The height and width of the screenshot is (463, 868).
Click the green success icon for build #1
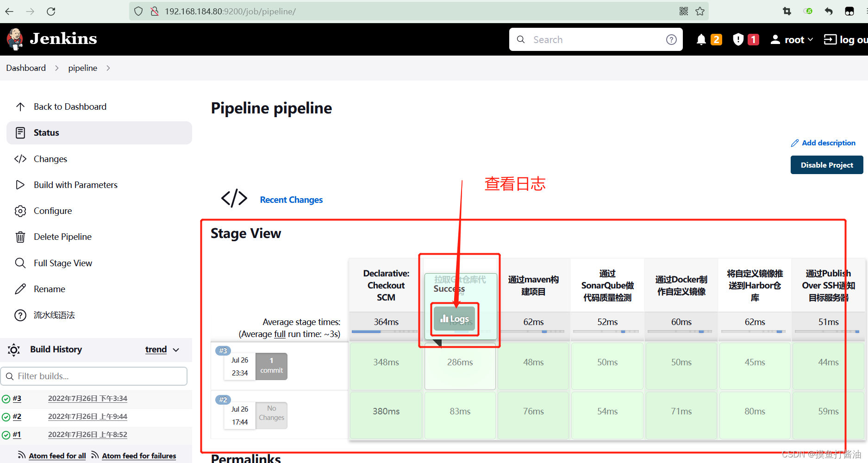point(6,435)
